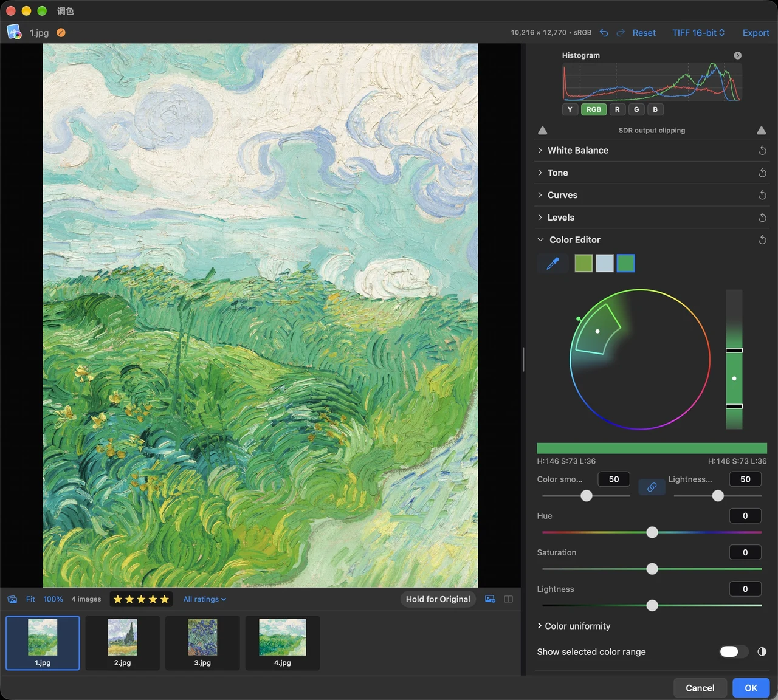Viewport: 778px width, 700px height.
Task: Open the TIFF 16-bit format dropdown
Action: tap(698, 33)
